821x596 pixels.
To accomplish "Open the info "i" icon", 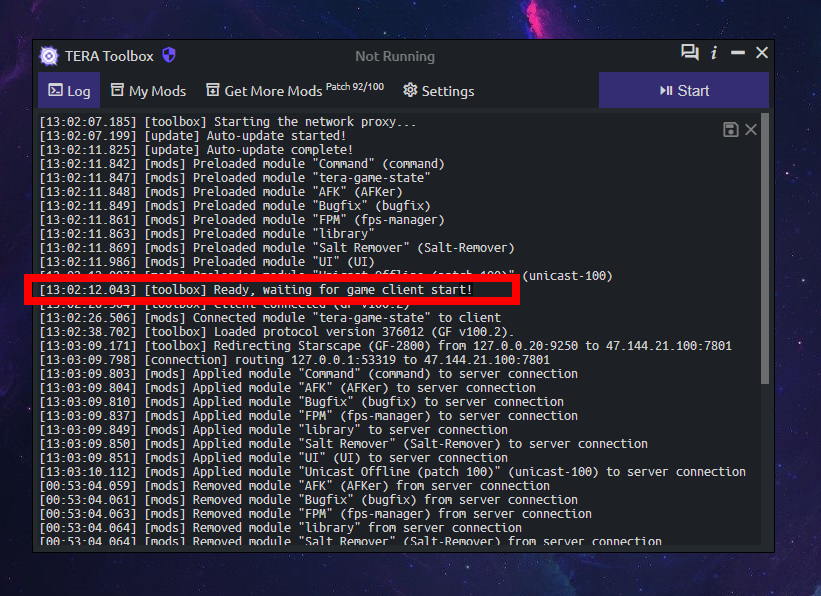I will point(714,53).
